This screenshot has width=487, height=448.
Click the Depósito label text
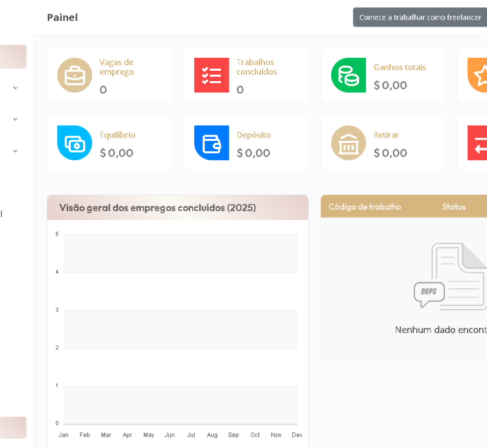[253, 135]
